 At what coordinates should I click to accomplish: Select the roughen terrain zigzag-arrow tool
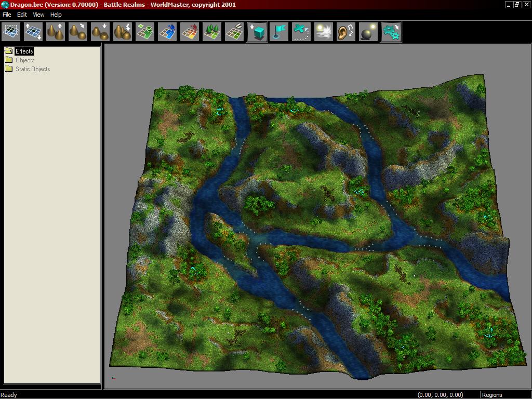[123, 32]
